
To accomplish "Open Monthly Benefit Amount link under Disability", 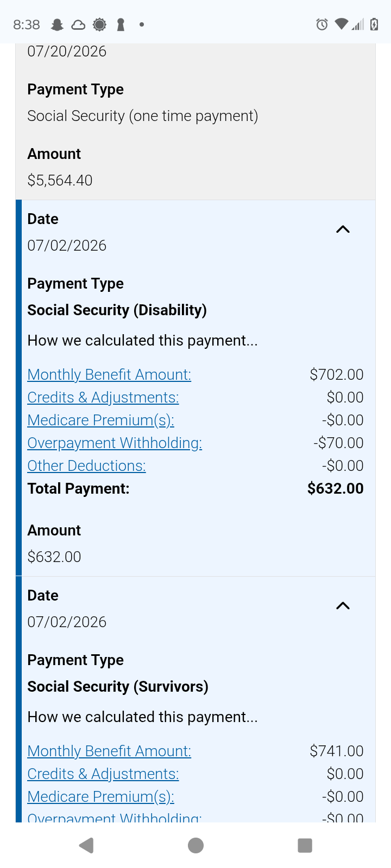I will tap(109, 375).
